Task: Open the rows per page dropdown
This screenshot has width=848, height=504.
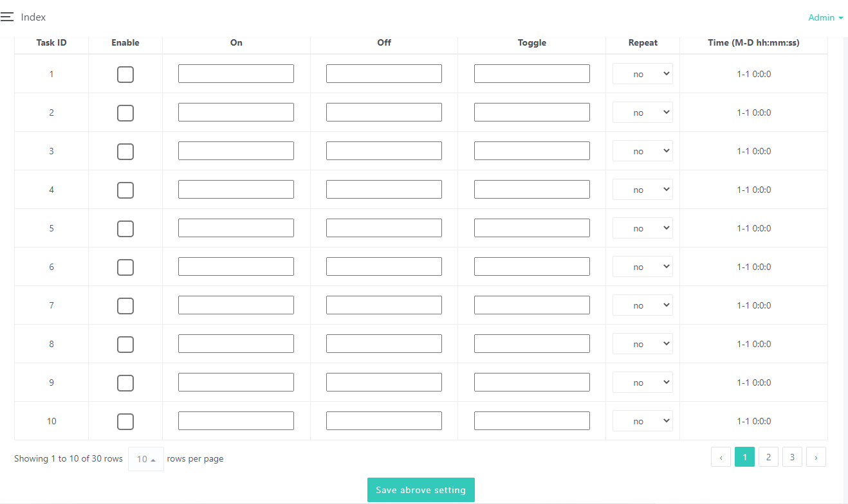Action: point(145,459)
